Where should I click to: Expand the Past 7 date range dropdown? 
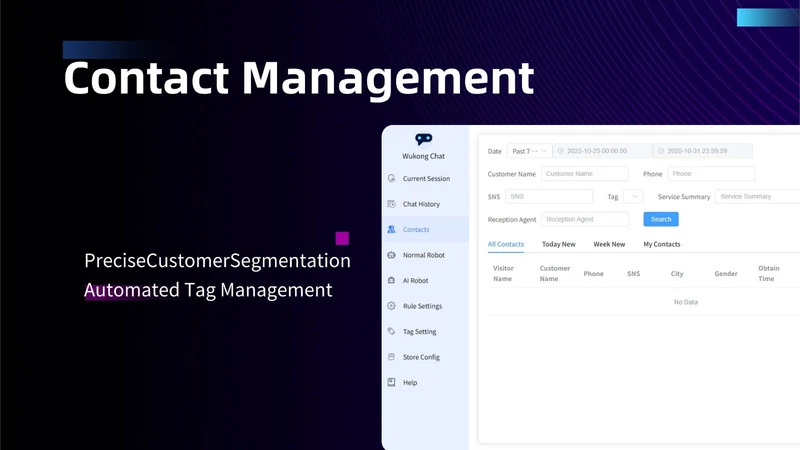[530, 151]
